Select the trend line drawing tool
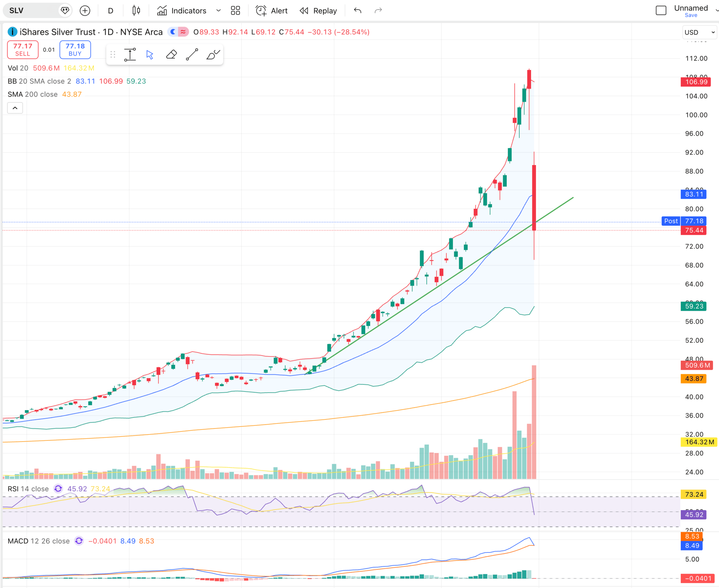719x588 pixels. pyautogui.click(x=192, y=55)
